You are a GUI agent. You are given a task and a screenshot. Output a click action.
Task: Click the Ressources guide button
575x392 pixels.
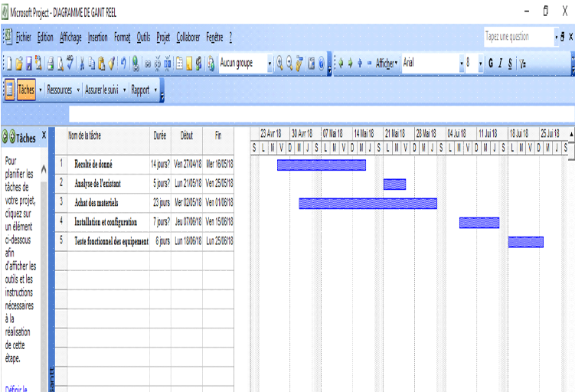[x=59, y=90]
